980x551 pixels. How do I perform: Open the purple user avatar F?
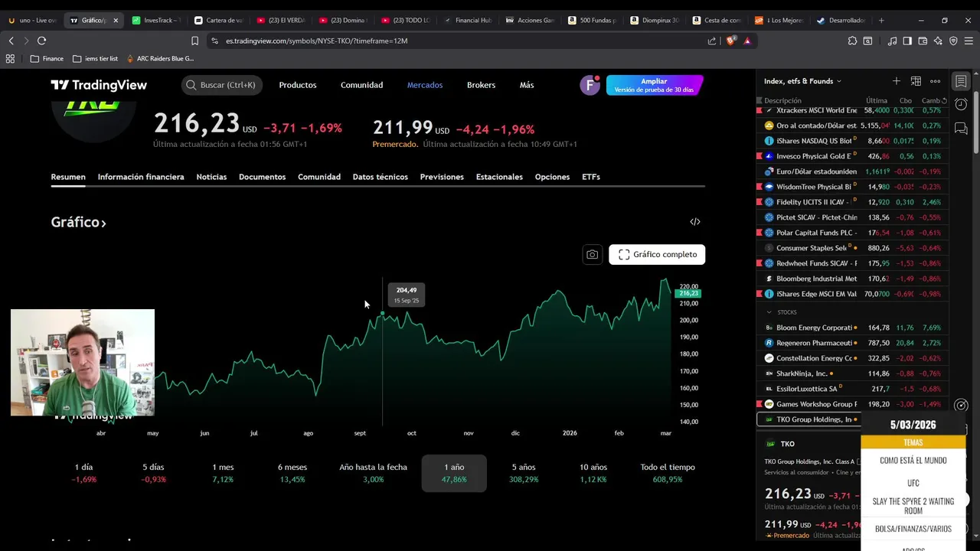590,85
